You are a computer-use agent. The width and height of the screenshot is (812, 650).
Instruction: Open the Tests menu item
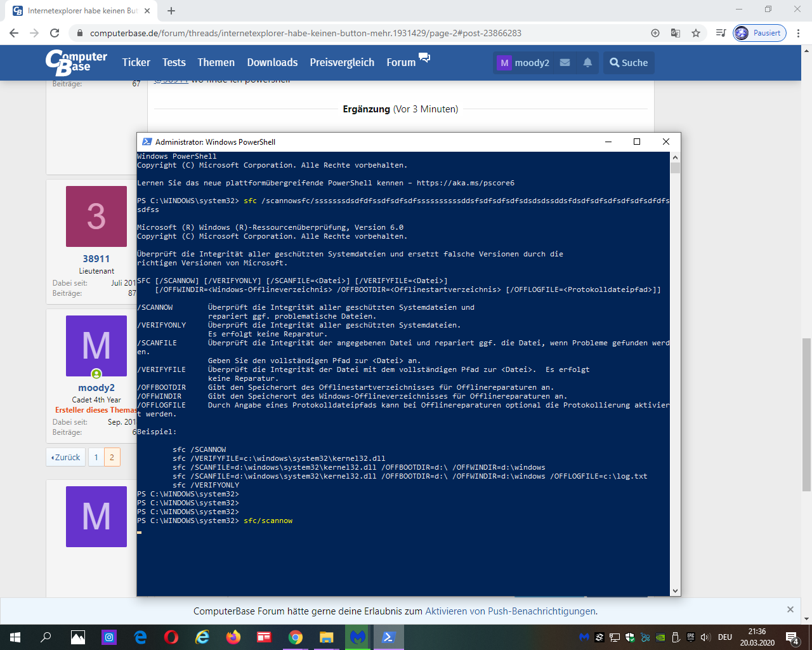click(174, 62)
